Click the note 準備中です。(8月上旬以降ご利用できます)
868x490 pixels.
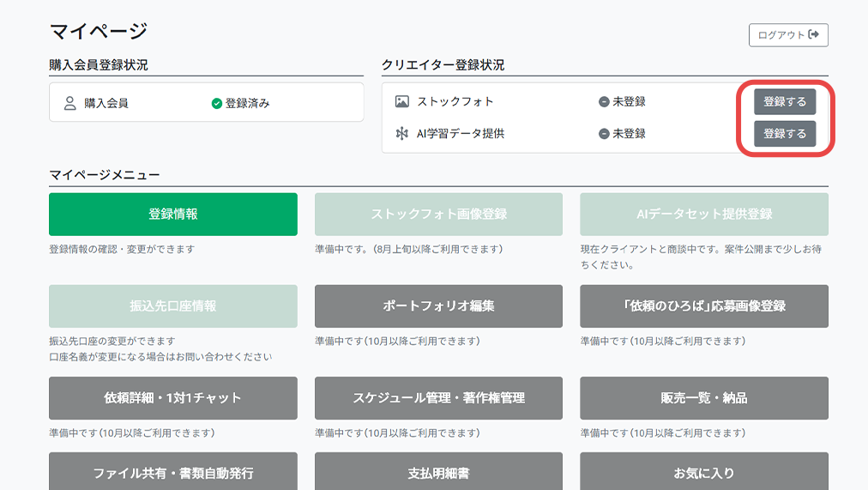coord(409,249)
